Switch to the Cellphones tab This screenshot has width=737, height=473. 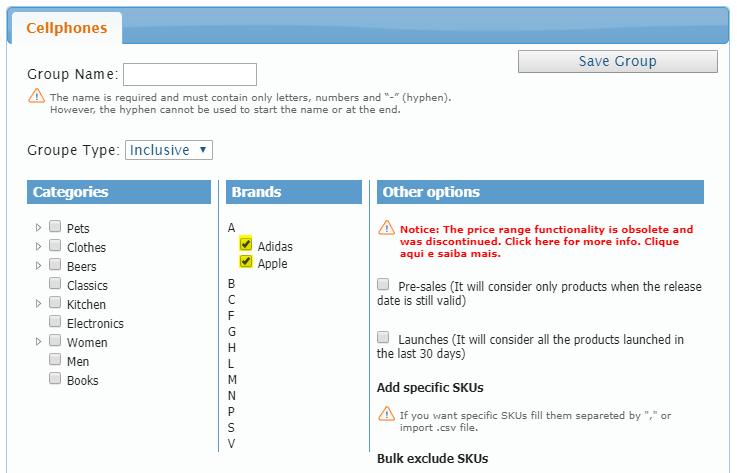click(66, 28)
